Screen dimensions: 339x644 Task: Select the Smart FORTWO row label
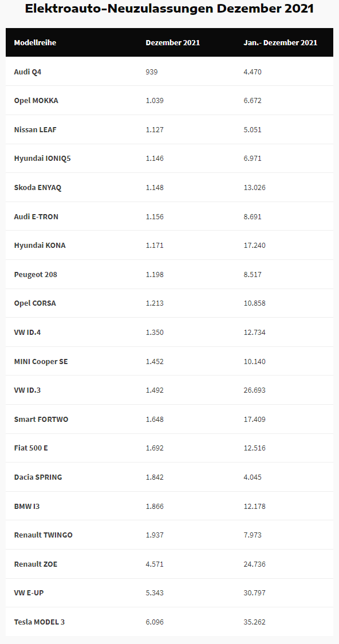pyautogui.click(x=41, y=420)
